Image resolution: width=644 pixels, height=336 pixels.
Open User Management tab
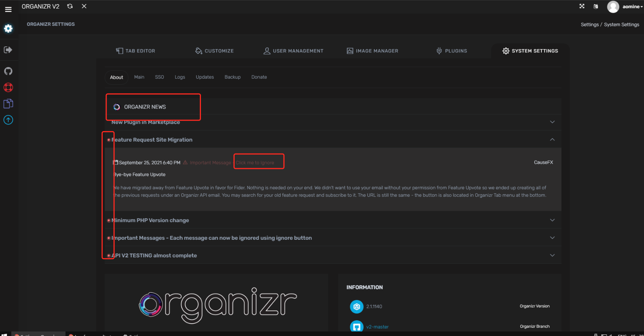[293, 51]
